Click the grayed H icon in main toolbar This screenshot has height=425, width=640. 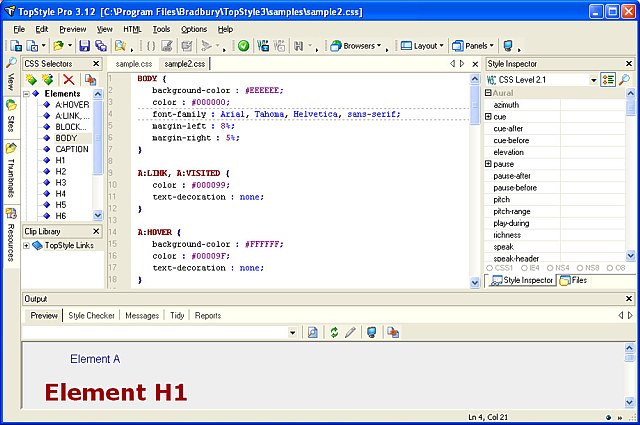click(298, 46)
